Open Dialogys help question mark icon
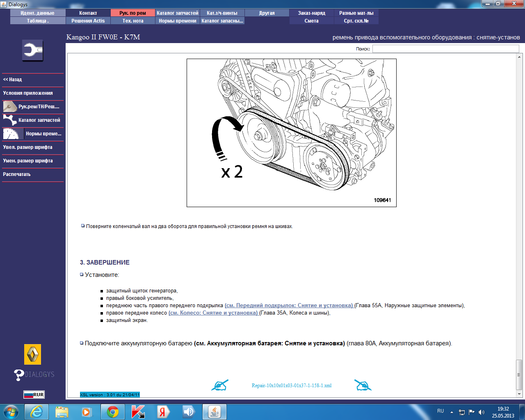The image size is (525, 420). (x=19, y=375)
